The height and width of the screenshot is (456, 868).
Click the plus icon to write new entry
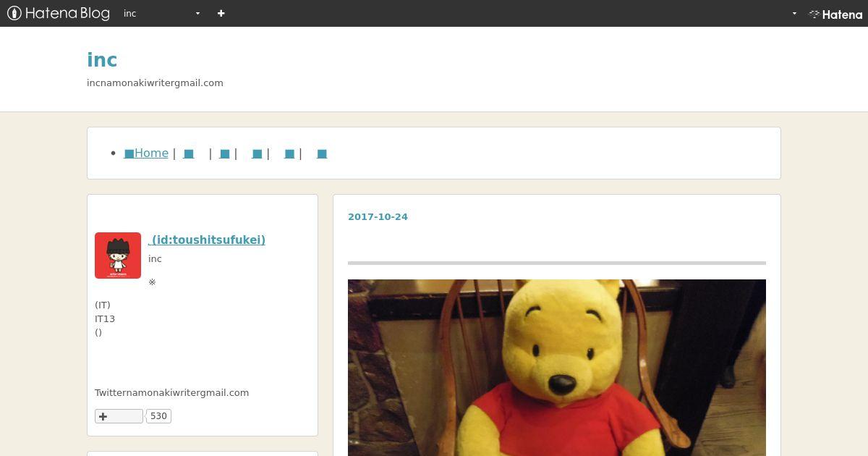pyautogui.click(x=221, y=13)
